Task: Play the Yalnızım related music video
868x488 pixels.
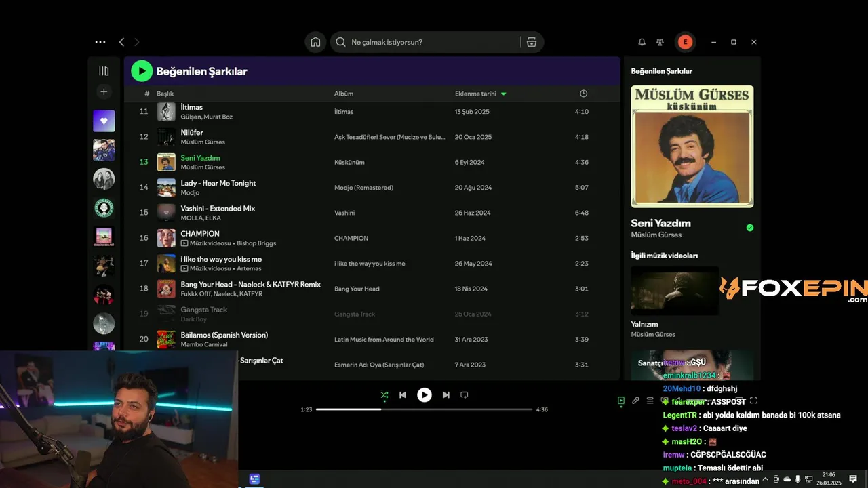Action: point(675,290)
